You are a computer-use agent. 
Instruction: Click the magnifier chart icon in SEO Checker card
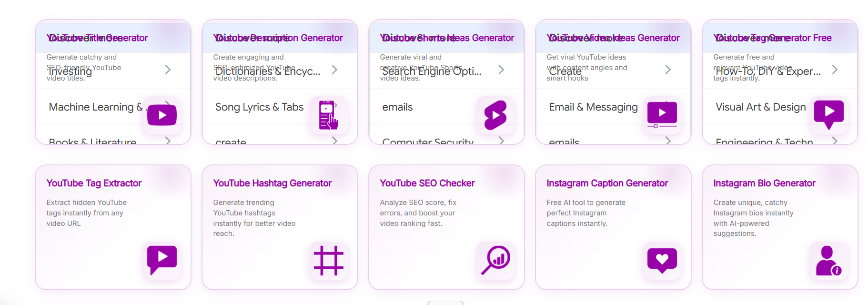point(495,260)
